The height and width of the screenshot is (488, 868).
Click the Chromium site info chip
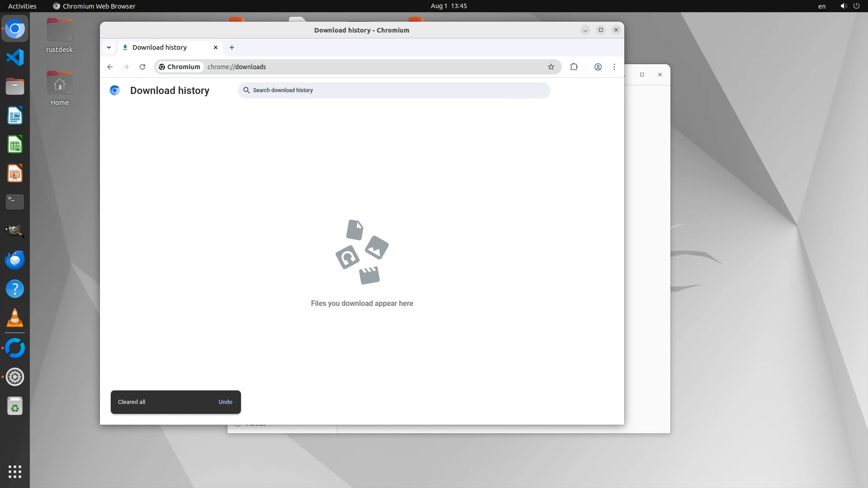point(179,67)
